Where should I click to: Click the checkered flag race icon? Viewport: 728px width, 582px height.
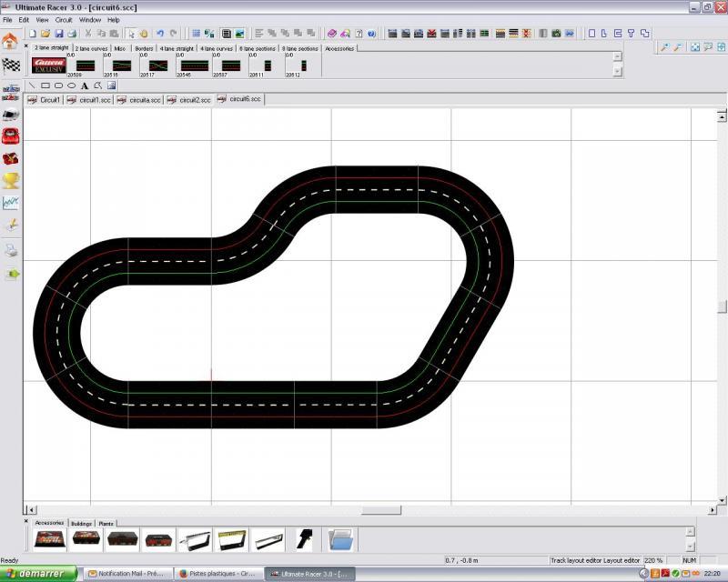[x=10, y=65]
